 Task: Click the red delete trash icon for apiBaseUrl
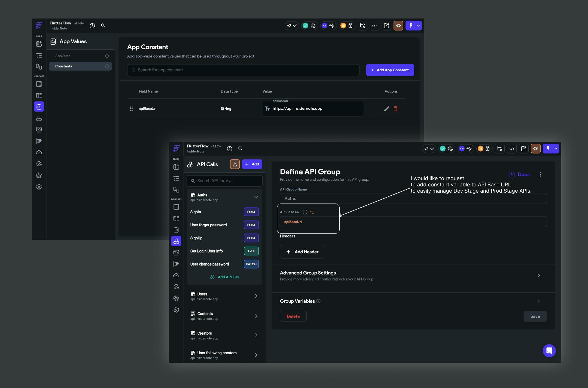(395, 109)
